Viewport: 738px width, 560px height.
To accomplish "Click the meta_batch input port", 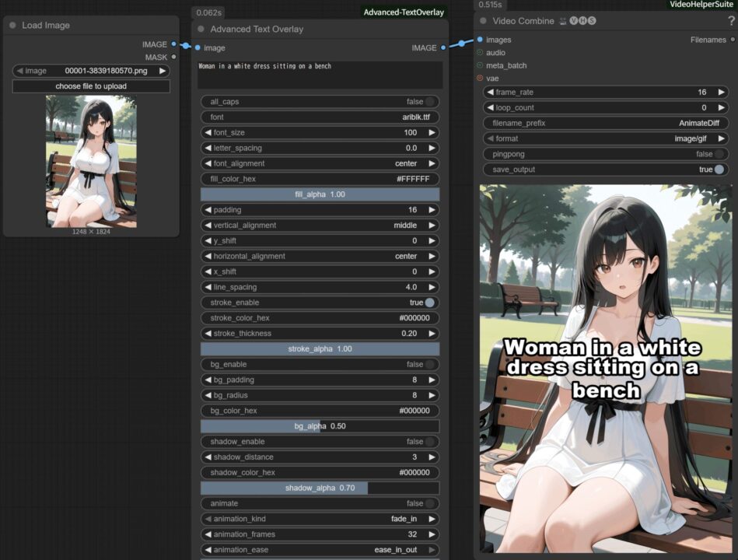I will [480, 65].
